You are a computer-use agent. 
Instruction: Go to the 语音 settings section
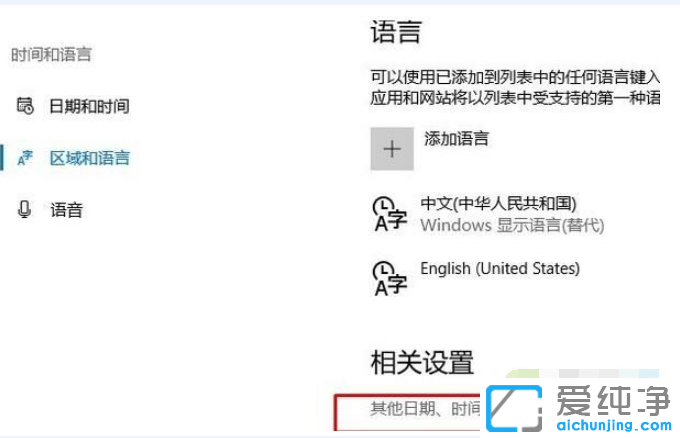coord(66,209)
